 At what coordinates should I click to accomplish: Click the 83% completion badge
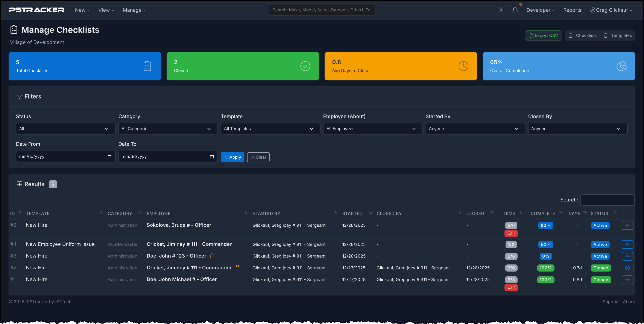click(x=545, y=225)
